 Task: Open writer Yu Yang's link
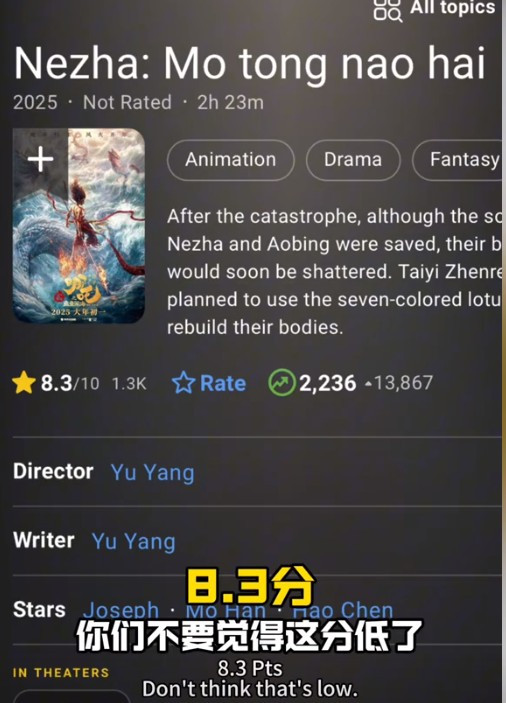pos(133,541)
